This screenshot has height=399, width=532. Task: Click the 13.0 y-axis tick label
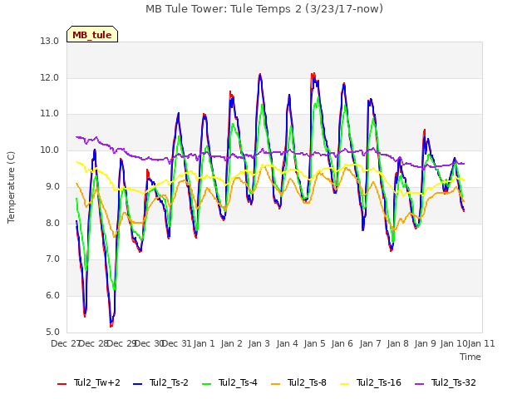(x=50, y=41)
